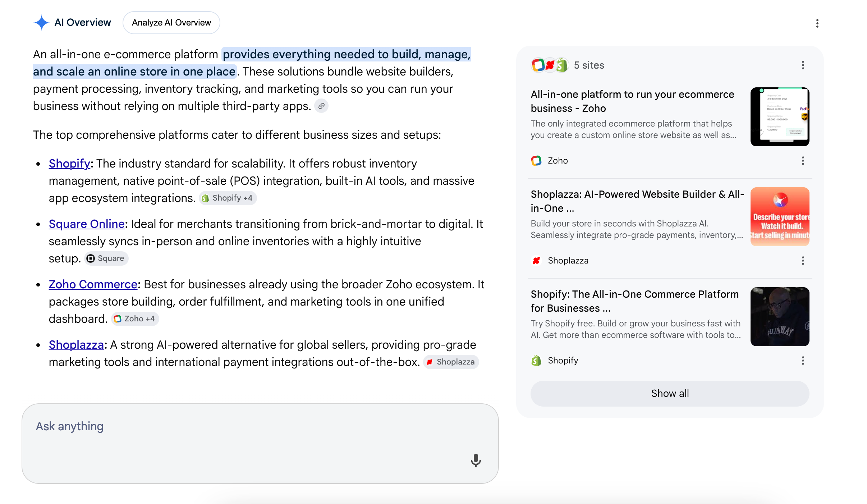Image resolution: width=867 pixels, height=504 pixels.
Task: Click the Shoplazza favicon in source list
Action: 536,261
